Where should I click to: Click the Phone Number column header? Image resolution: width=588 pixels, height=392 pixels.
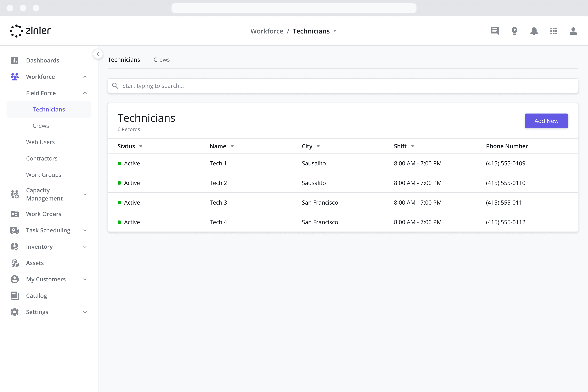click(x=507, y=146)
